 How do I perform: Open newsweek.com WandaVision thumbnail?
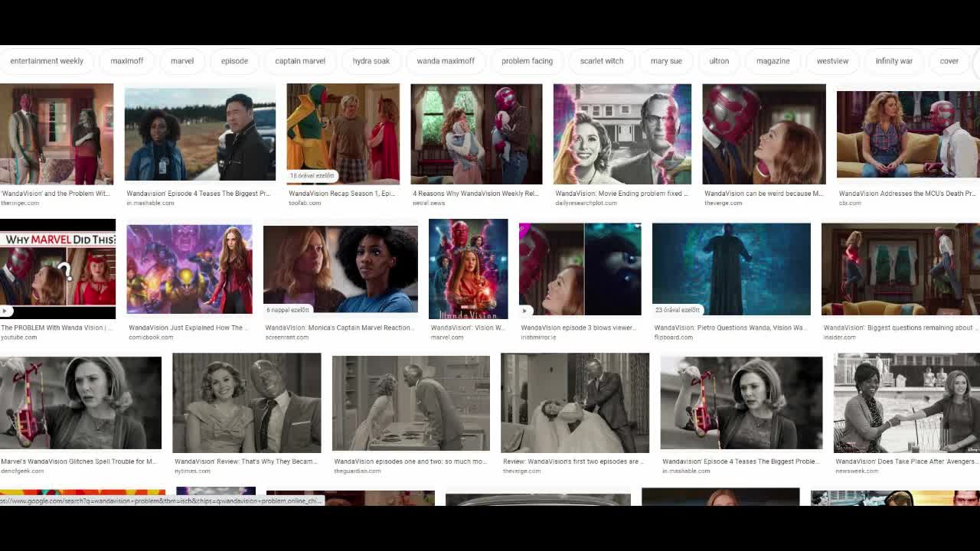point(906,403)
